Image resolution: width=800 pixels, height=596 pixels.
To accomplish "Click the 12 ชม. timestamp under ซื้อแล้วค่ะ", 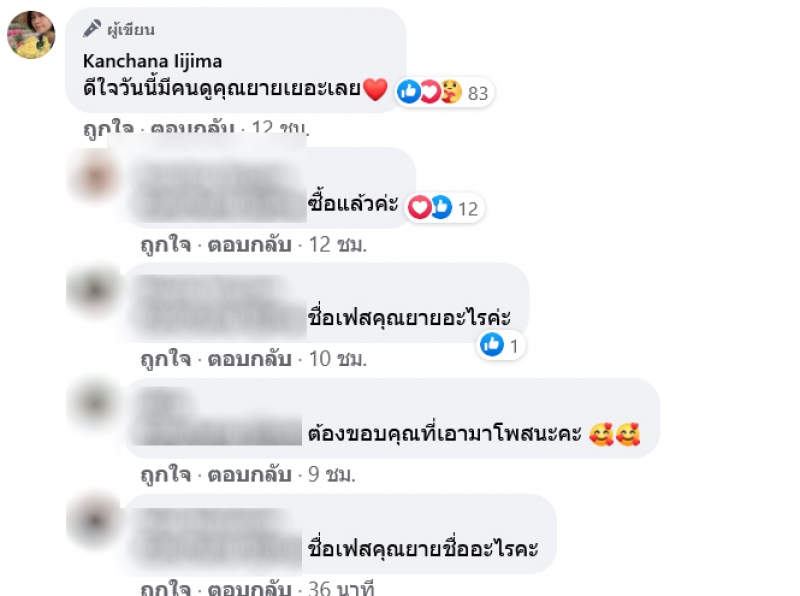I will pos(338,245).
